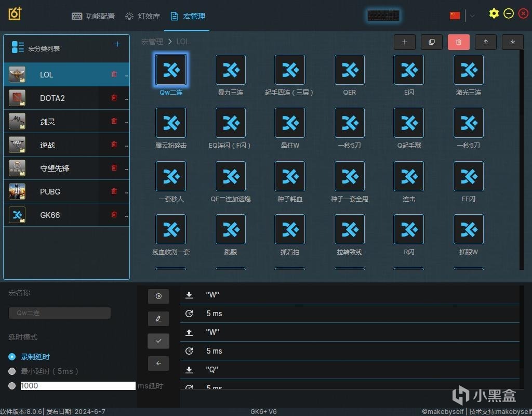Screen dimensions: 532x416
Task: Delete the PUBG category via trash icon
Action: click(x=114, y=191)
